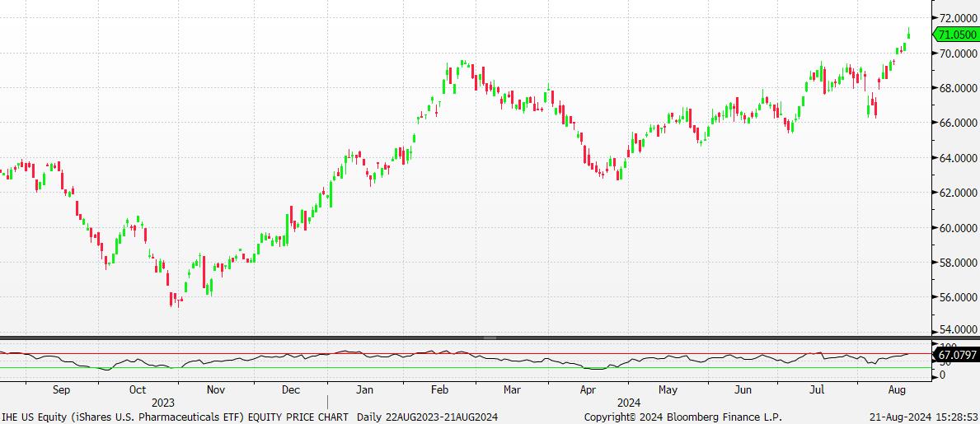Click the IHE US Equity chart title text
Image resolution: width=980 pixels, height=424 pixels.
pyautogui.click(x=175, y=417)
